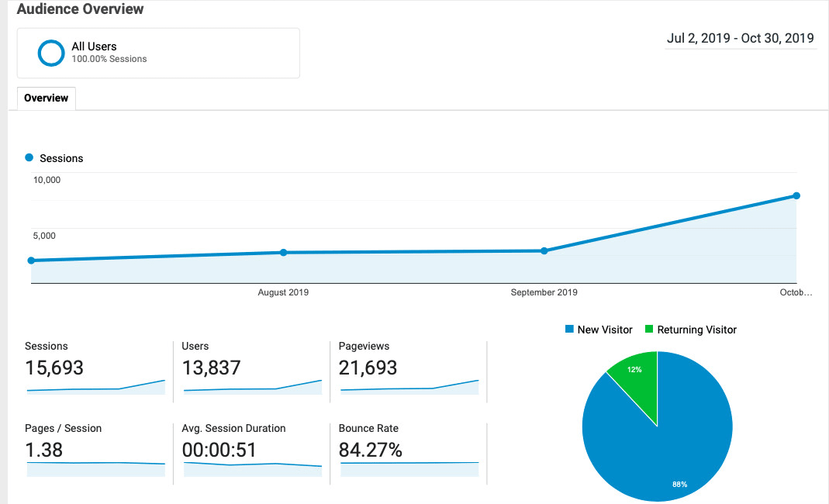829x504 pixels.
Task: Toggle the Returning Visitor segment in legend
Action: point(690,330)
